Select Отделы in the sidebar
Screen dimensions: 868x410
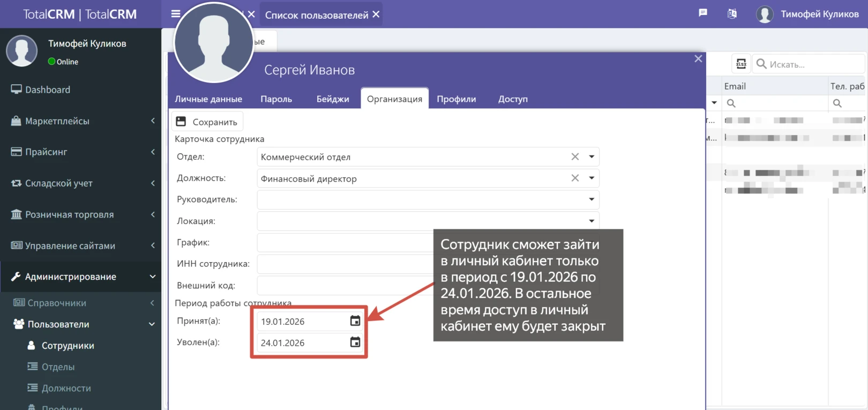[x=58, y=367]
